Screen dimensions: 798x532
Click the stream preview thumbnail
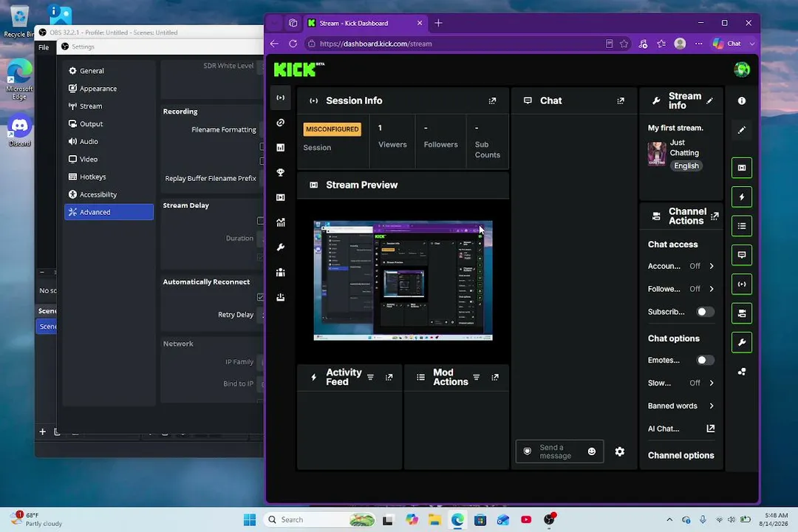point(403,281)
